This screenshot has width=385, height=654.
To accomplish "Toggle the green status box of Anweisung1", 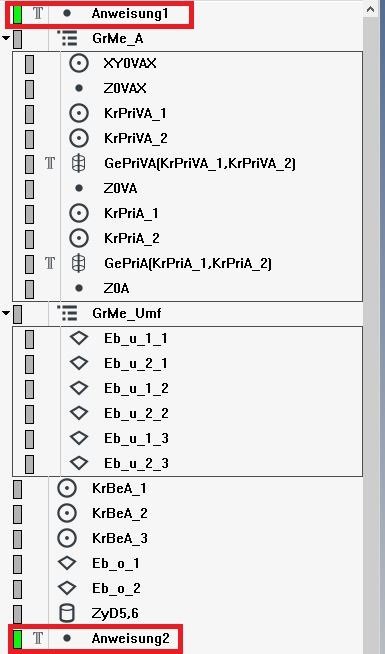I will pyautogui.click(x=18, y=14).
